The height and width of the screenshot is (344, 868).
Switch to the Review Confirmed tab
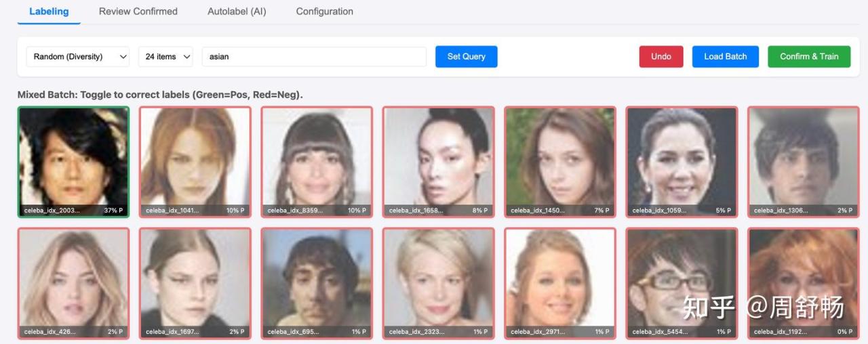[x=138, y=12]
